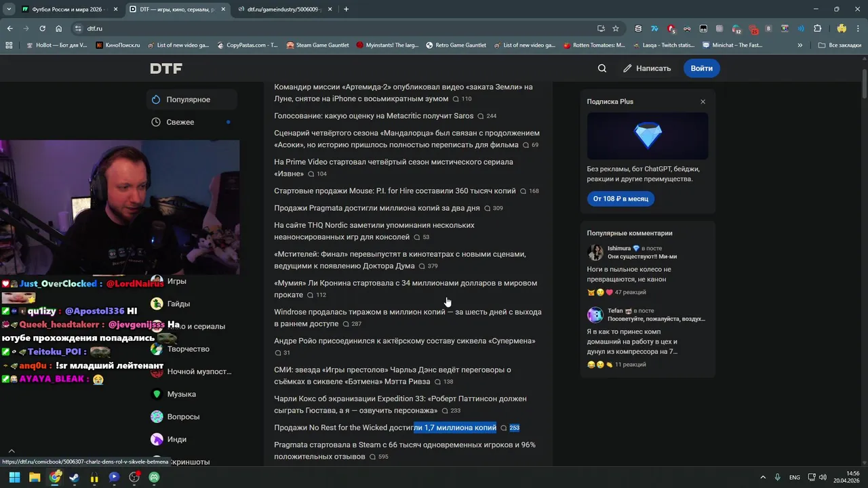The width and height of the screenshot is (868, 488).
Task: Open comments of the Артемида-2 article
Action: [462, 99]
